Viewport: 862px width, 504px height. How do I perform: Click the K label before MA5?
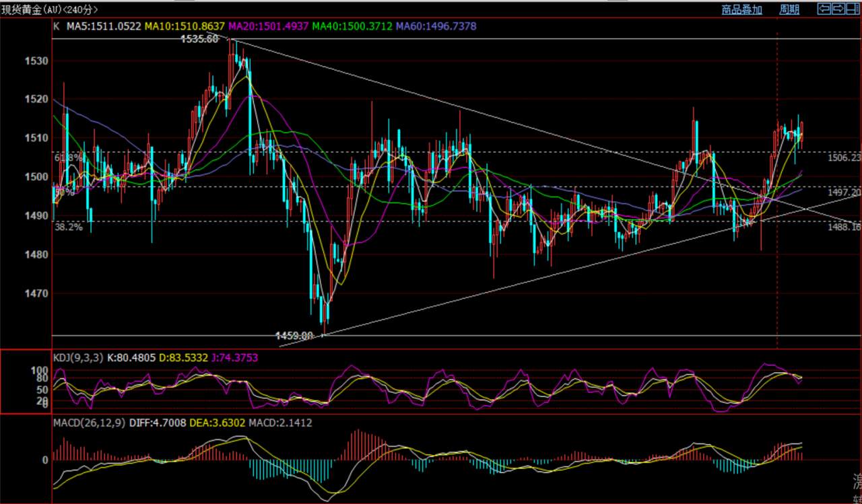[57, 26]
